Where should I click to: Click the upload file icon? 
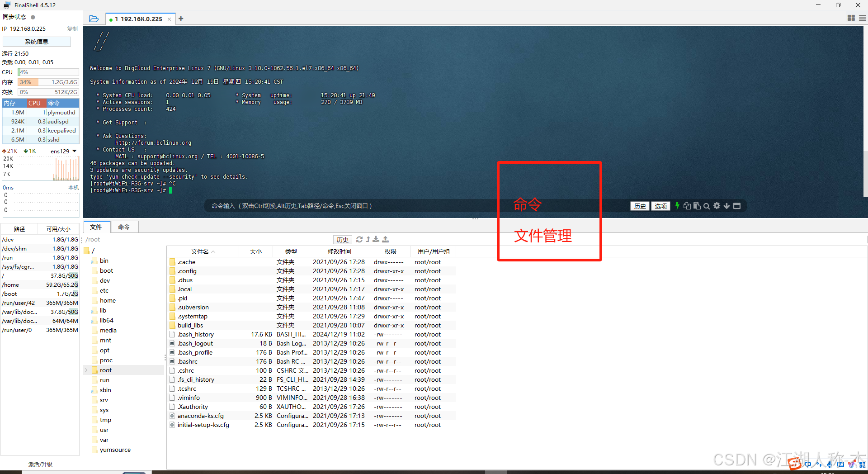click(385, 239)
